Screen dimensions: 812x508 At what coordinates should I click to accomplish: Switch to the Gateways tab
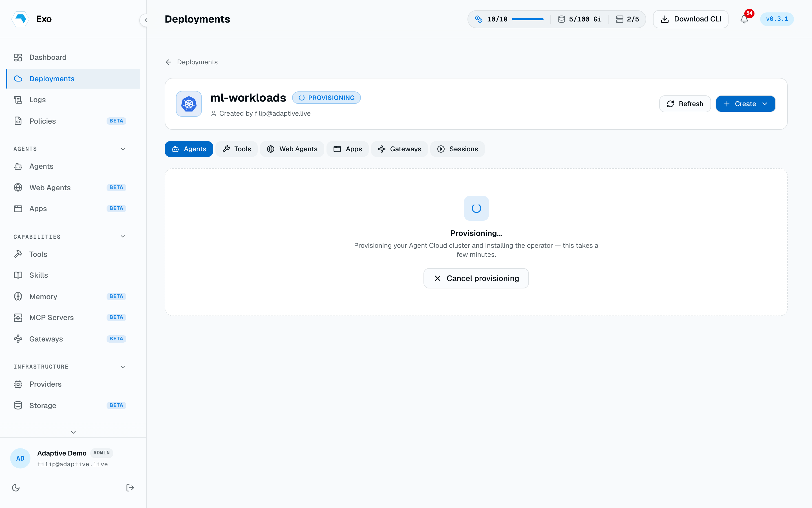[399, 149]
